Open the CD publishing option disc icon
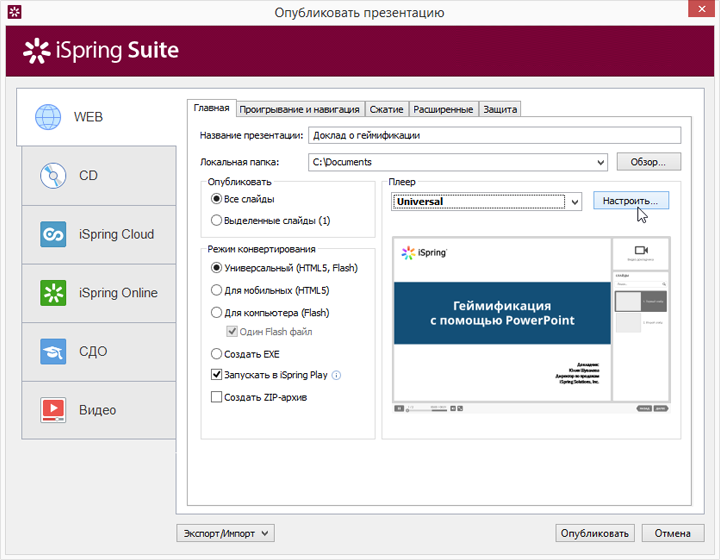 (53, 176)
